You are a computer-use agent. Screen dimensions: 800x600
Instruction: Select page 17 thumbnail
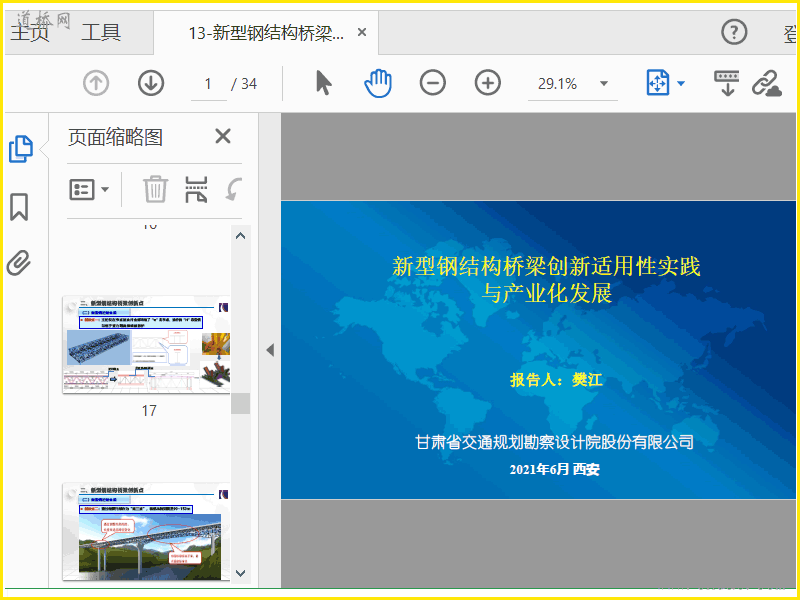point(146,345)
